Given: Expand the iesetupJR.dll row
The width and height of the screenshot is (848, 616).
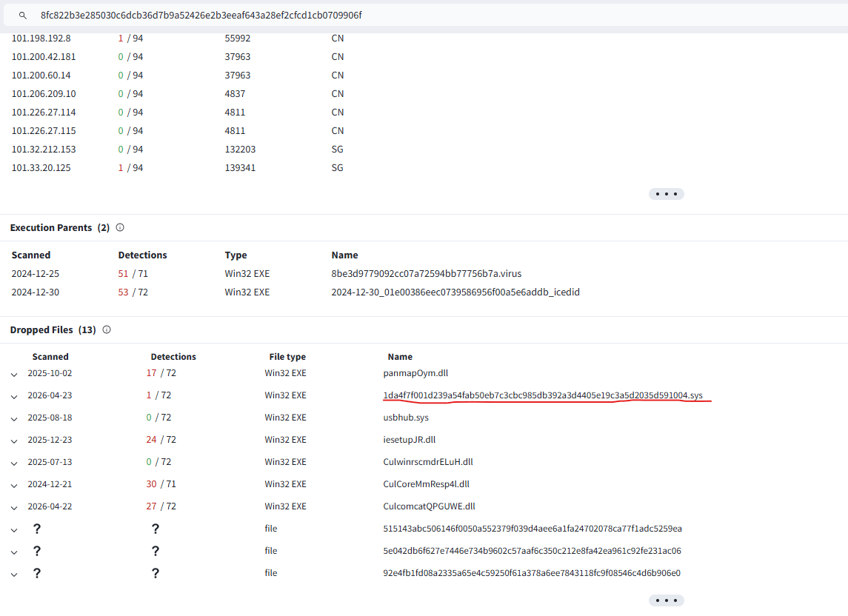Looking at the screenshot, I should 14,441.
